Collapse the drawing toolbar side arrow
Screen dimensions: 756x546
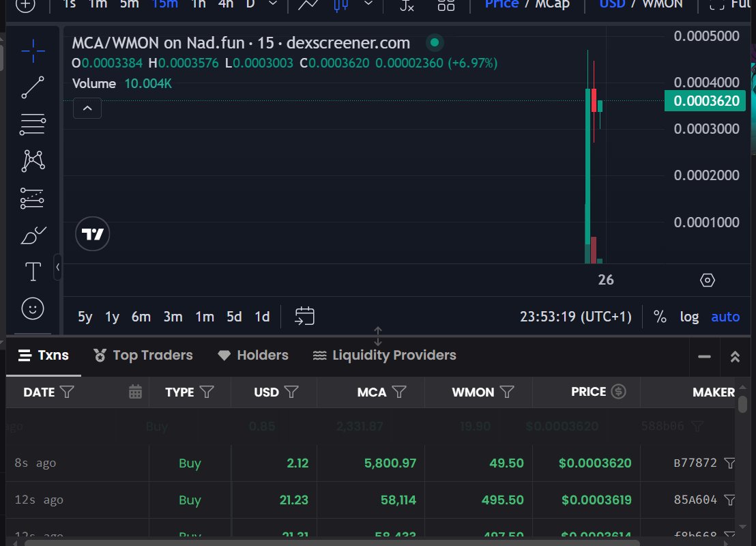58,267
